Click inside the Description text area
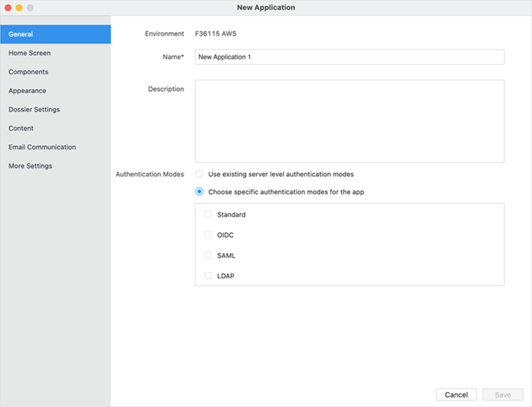Image resolution: width=532 pixels, height=407 pixels. 349,121
